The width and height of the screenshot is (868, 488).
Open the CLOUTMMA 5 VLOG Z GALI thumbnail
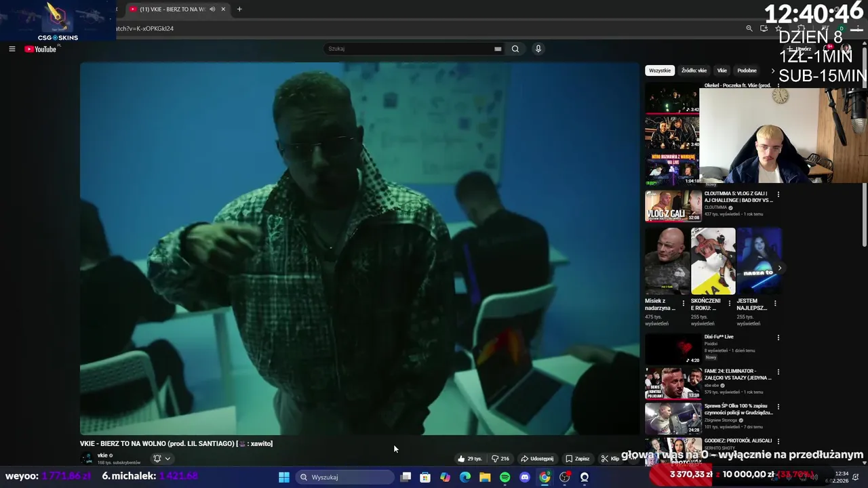point(673,205)
